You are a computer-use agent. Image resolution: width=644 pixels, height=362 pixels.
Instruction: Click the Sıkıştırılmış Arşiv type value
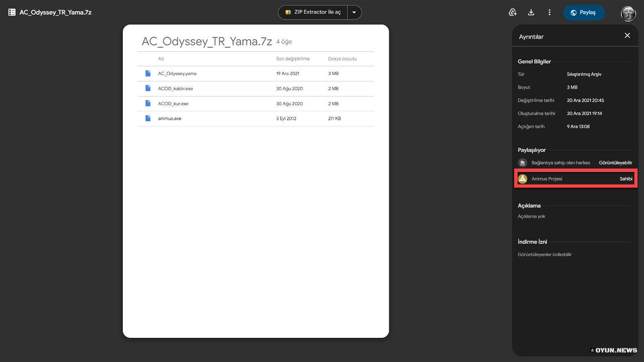pos(584,74)
